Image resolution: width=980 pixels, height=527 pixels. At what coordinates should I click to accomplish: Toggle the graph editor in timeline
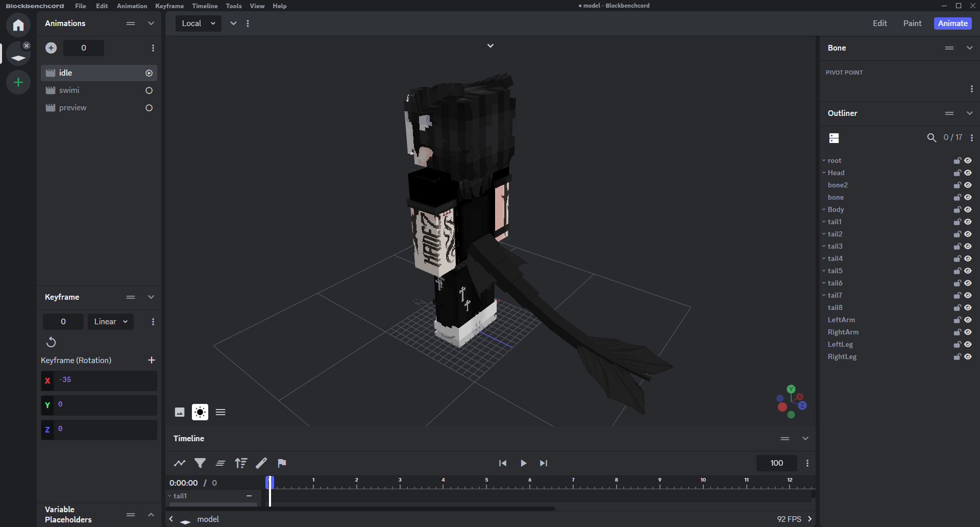180,463
